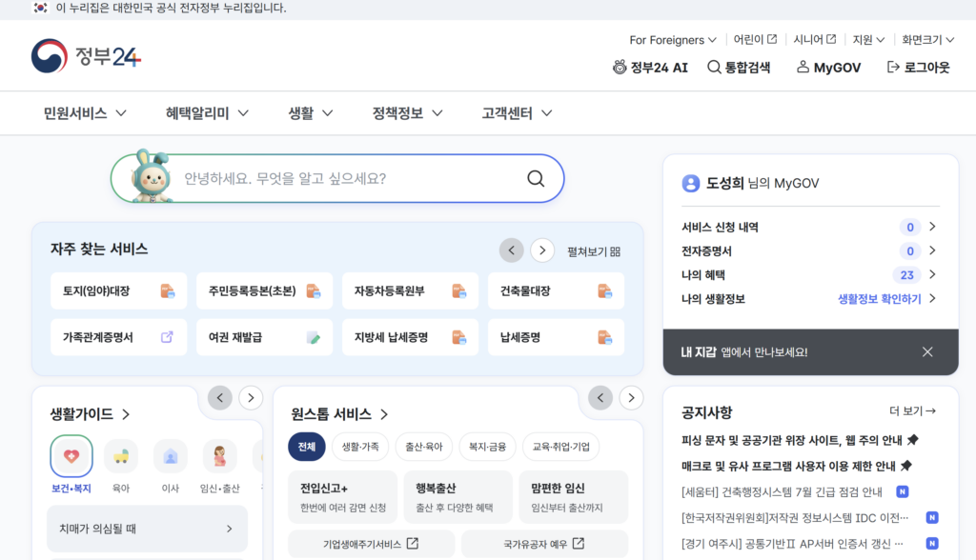Select 생활·가족 tab
The image size is (976, 560).
pos(360,447)
